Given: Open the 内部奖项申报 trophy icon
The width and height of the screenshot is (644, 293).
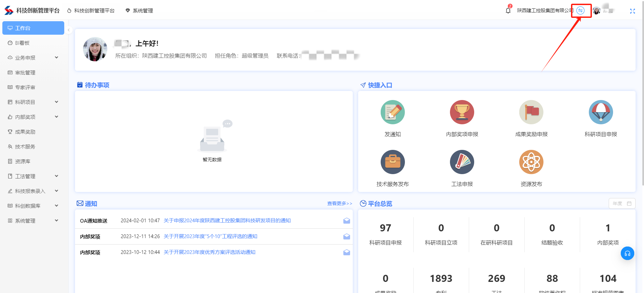Looking at the screenshot, I should coord(462,112).
